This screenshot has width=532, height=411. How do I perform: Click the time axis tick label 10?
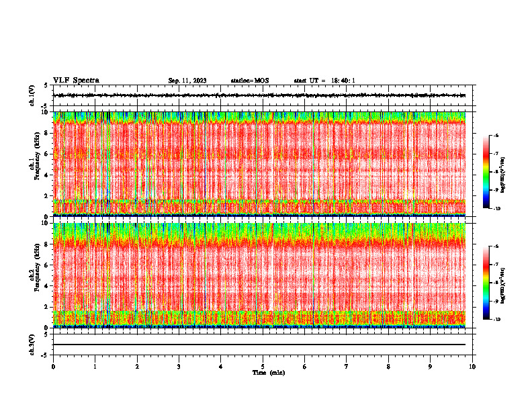[472, 367]
